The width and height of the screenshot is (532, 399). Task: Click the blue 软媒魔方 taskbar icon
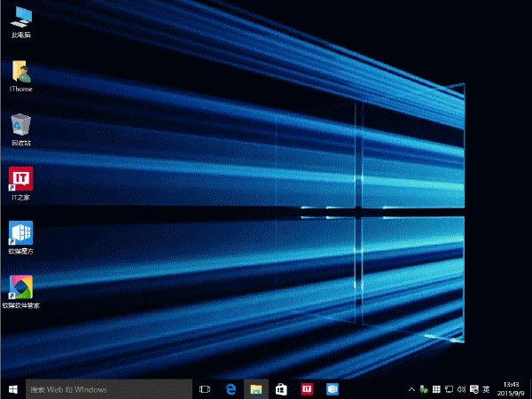[x=332, y=389]
